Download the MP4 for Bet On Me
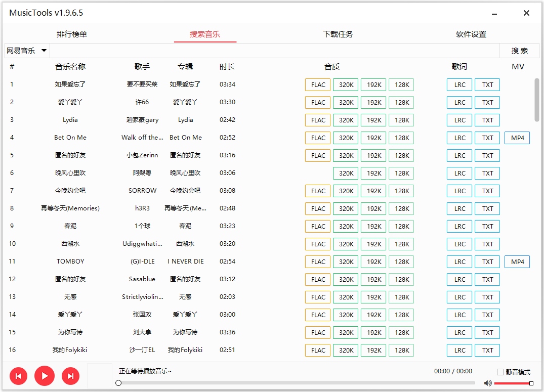This screenshot has height=392, width=544. coord(517,138)
